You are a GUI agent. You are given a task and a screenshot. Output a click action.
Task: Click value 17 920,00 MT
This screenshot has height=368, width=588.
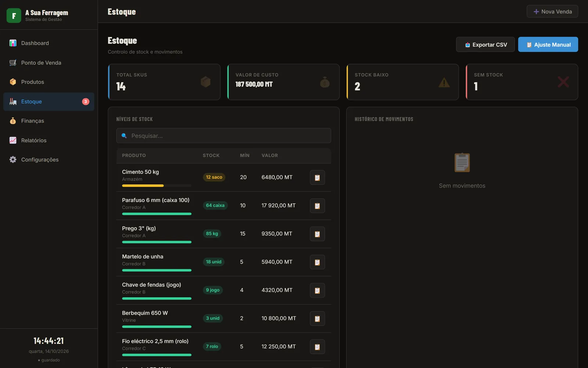[x=279, y=205]
